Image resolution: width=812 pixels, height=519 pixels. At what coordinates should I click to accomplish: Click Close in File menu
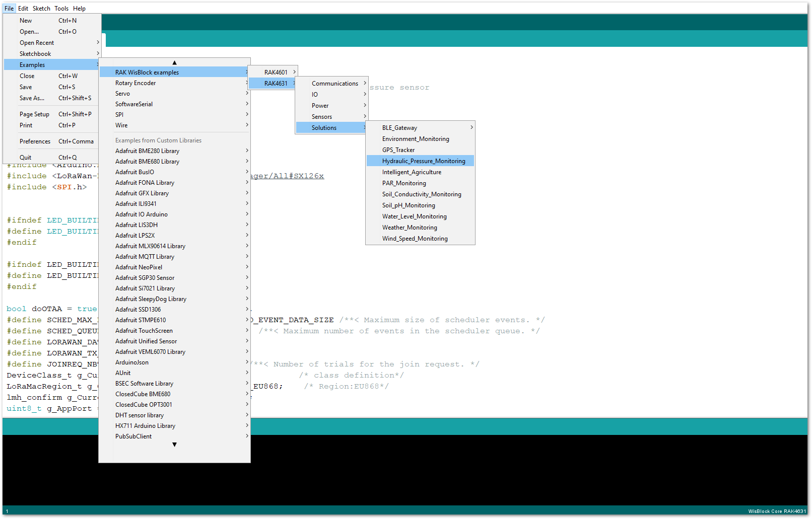(x=52, y=76)
